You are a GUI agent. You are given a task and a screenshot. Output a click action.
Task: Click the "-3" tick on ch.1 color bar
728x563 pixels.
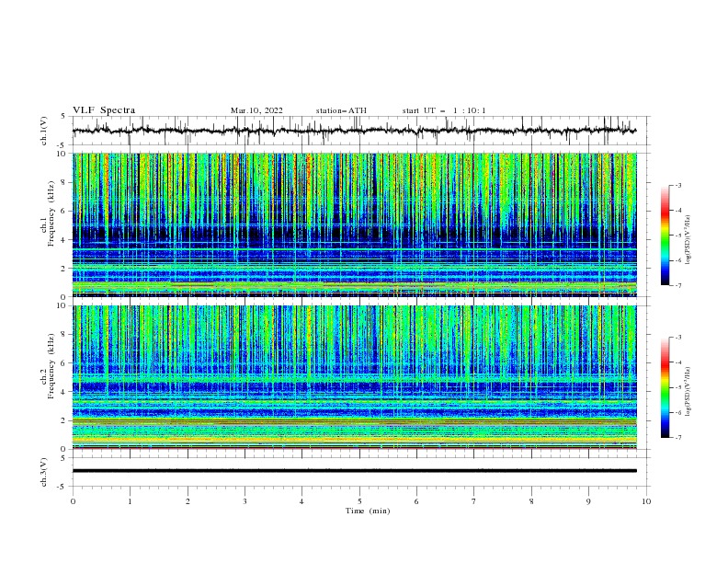(678, 185)
